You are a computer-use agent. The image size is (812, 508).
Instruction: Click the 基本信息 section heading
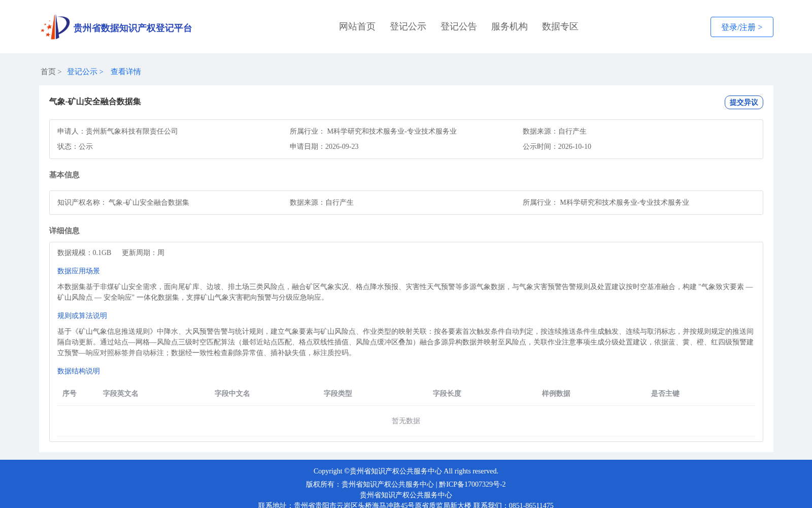pos(64,175)
